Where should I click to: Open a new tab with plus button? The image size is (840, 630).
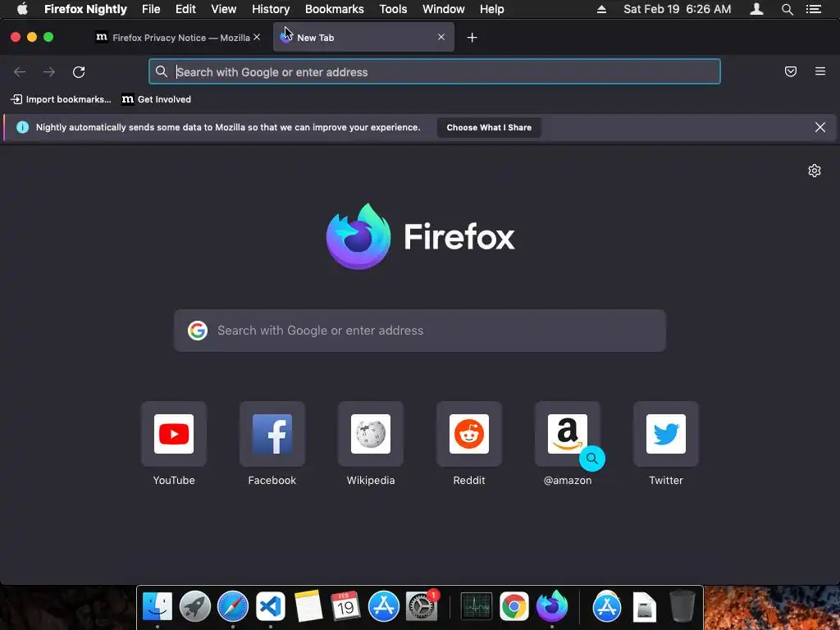[472, 38]
